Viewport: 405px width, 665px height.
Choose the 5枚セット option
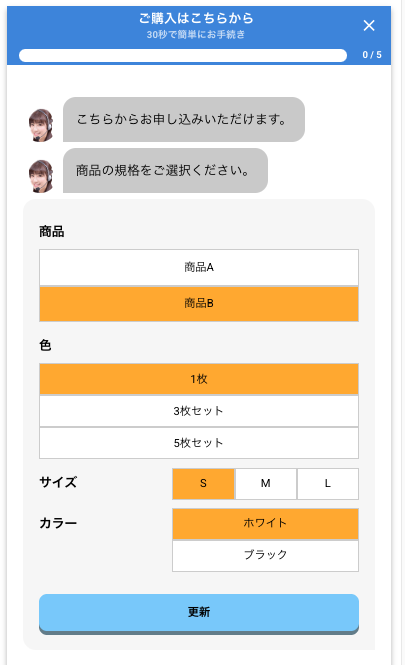coord(199,443)
